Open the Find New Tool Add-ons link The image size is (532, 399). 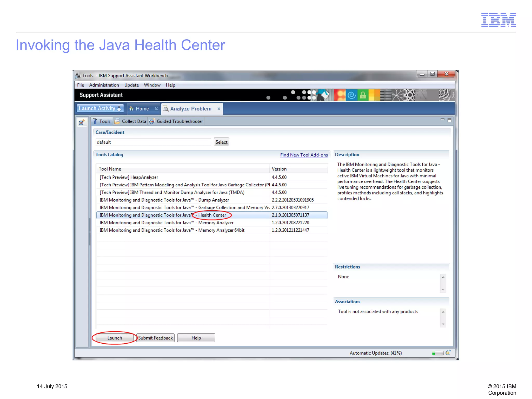(304, 155)
